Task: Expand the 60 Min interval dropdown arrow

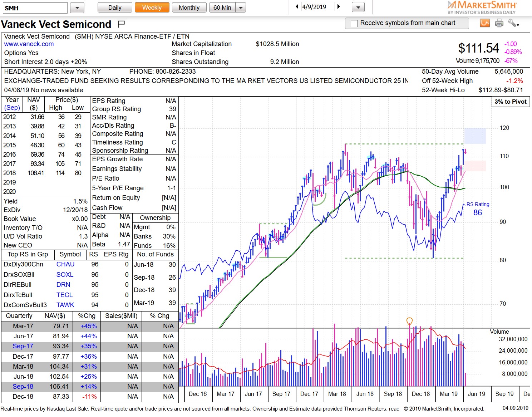Action: pos(240,7)
